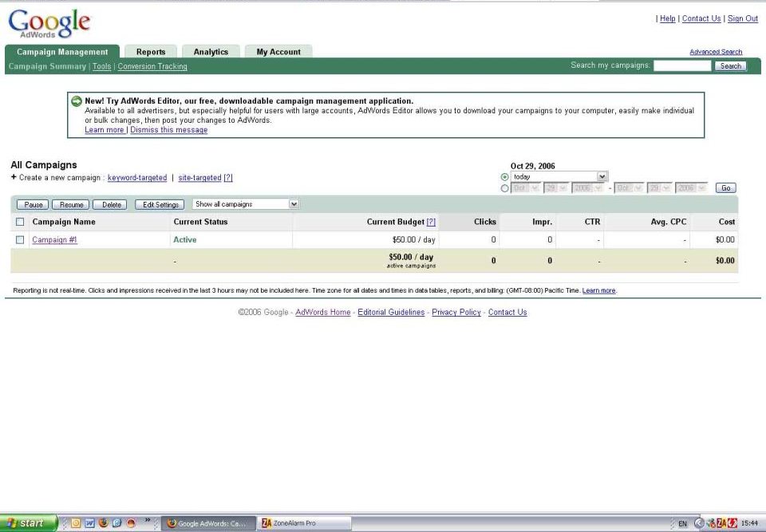The width and height of the screenshot is (766, 532).
Task: Switch to the Campaign Management tab
Action: pos(62,52)
